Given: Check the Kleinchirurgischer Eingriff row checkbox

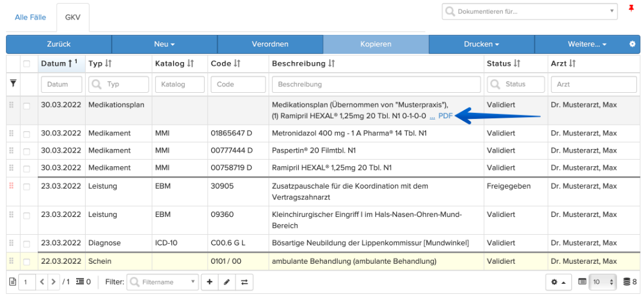Looking at the screenshot, I should pyautogui.click(x=27, y=215).
